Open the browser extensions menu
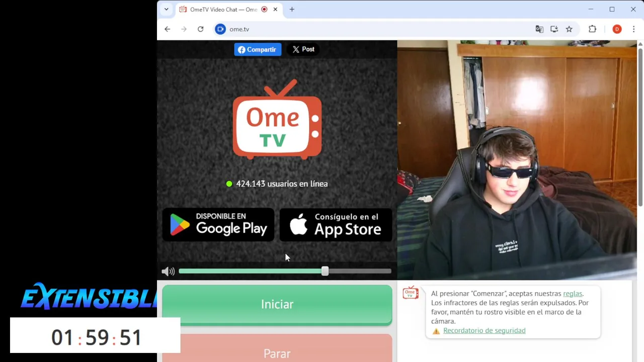Screen dimensions: 644x362 coord(592,29)
